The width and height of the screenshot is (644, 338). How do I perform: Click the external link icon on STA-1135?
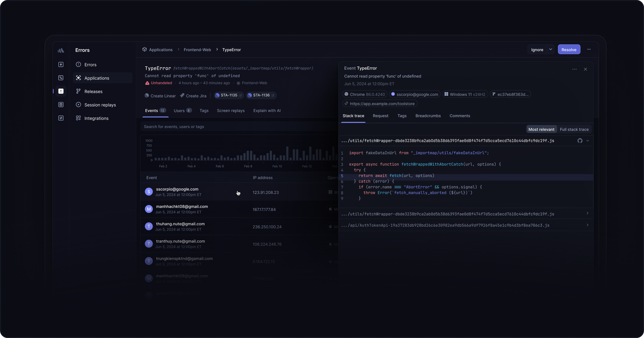click(240, 95)
